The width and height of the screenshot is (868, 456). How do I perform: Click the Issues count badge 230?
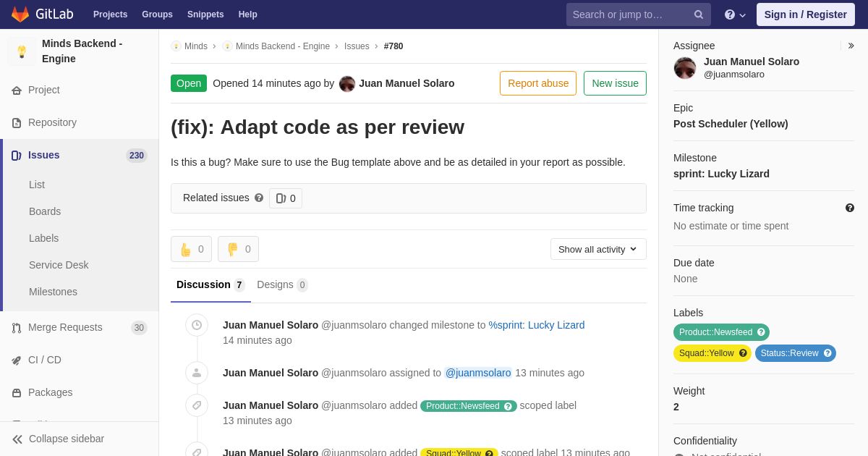137,155
